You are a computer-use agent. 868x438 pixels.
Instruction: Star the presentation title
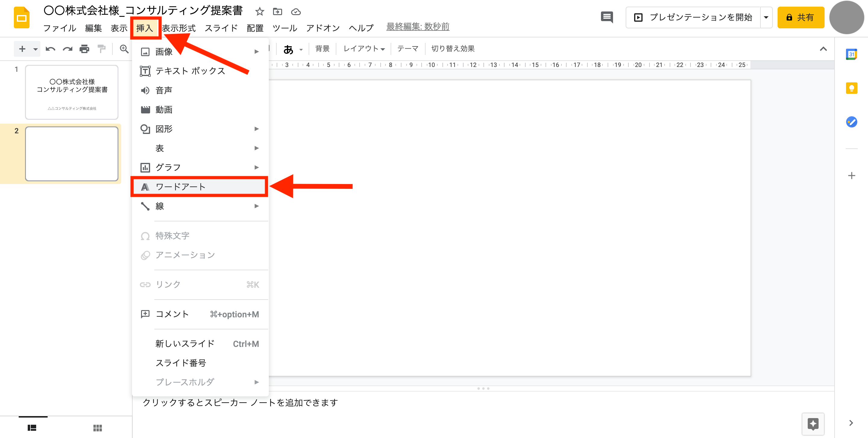point(259,12)
